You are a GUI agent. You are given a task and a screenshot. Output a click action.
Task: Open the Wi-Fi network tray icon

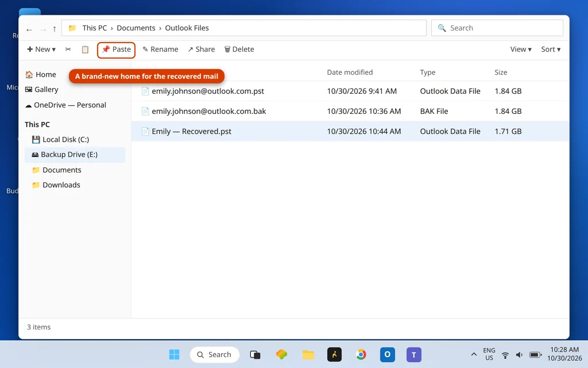[x=505, y=354]
